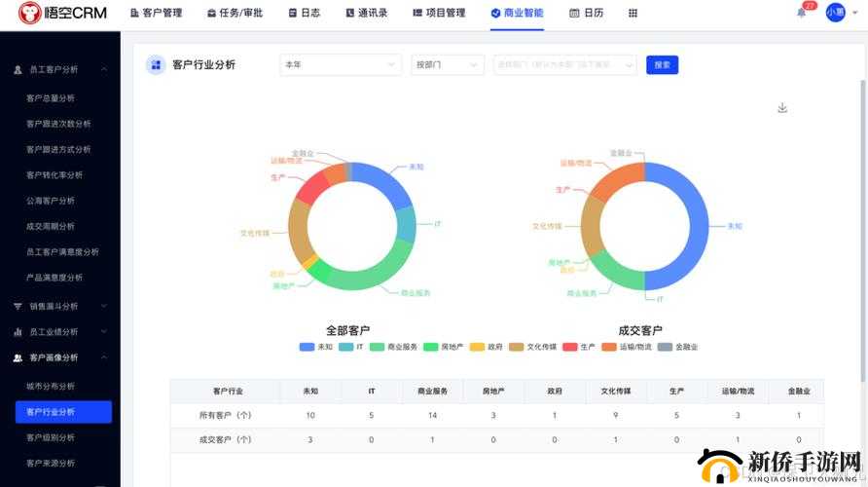Toggle the IT legend swatch
868x487 pixels.
pyautogui.click(x=346, y=347)
